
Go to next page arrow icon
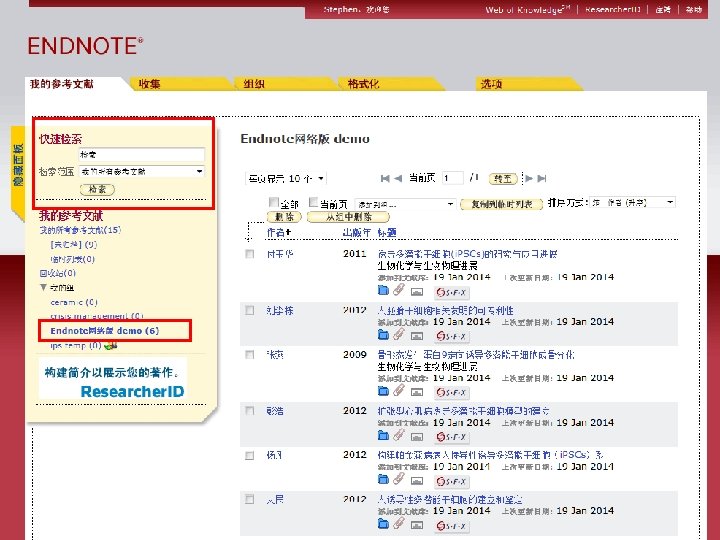529,178
